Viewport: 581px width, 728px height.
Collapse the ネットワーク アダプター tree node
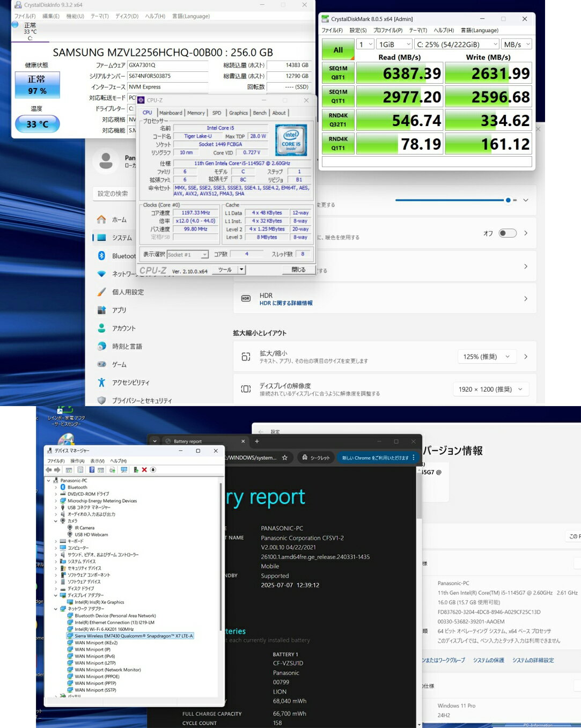coord(56,609)
